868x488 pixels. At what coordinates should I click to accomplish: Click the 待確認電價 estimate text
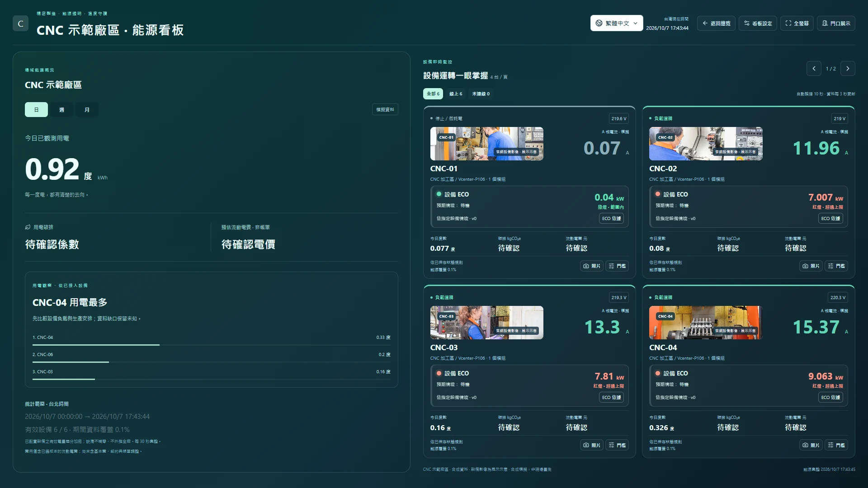pos(248,244)
